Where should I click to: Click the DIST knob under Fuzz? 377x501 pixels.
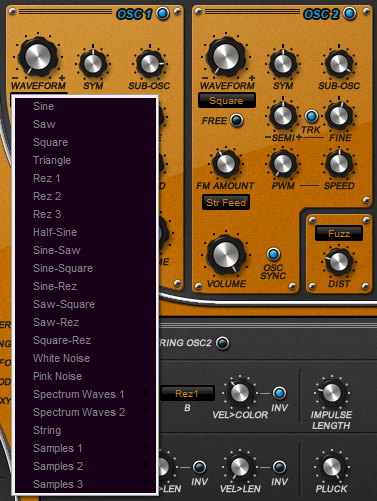(x=339, y=262)
